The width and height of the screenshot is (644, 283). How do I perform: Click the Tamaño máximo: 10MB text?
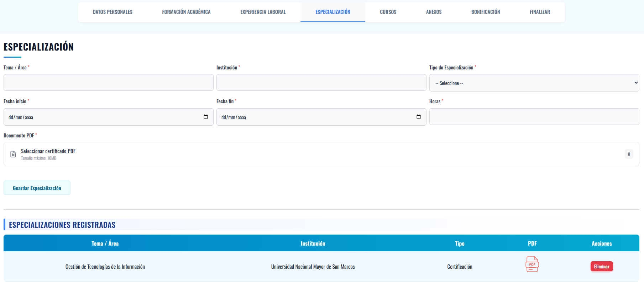click(x=38, y=158)
